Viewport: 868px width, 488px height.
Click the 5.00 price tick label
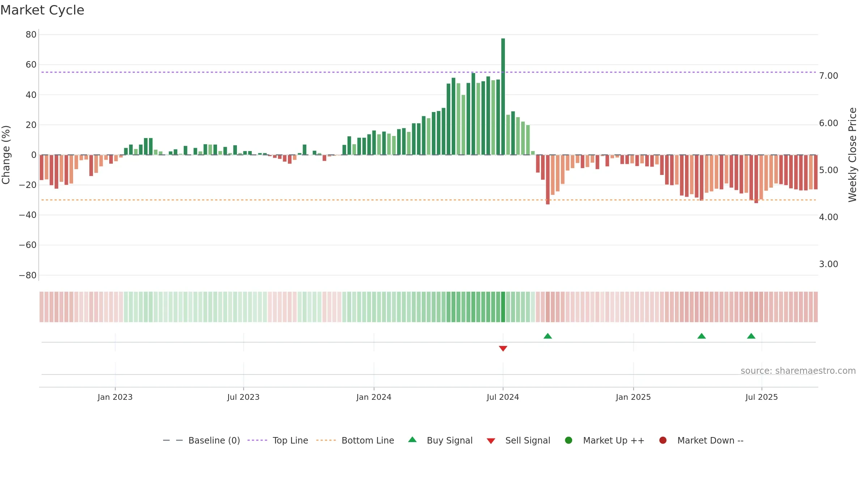tap(829, 170)
